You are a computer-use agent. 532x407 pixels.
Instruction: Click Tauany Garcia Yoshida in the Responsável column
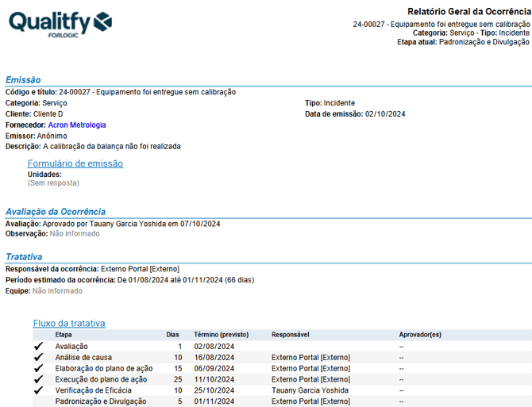point(312,390)
